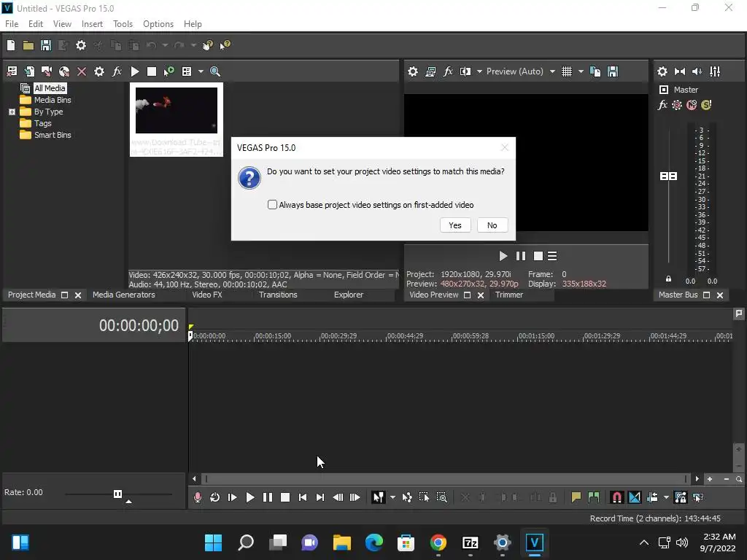Open the Views dropdown arrow in Project Media
This screenshot has height=560, width=747.
point(201,71)
